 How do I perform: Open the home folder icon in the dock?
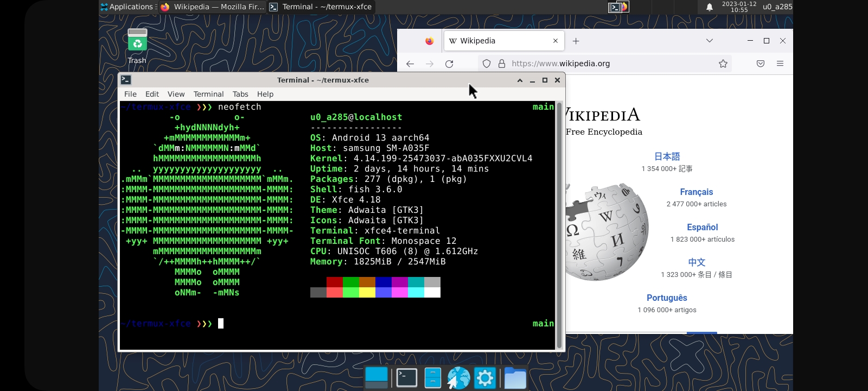click(x=515, y=378)
